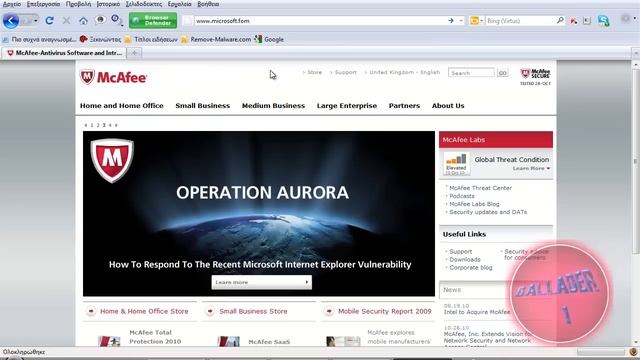Click the eye speech-bubble toolbar icon
Viewport: 640px width, 360px height.
point(100,20)
